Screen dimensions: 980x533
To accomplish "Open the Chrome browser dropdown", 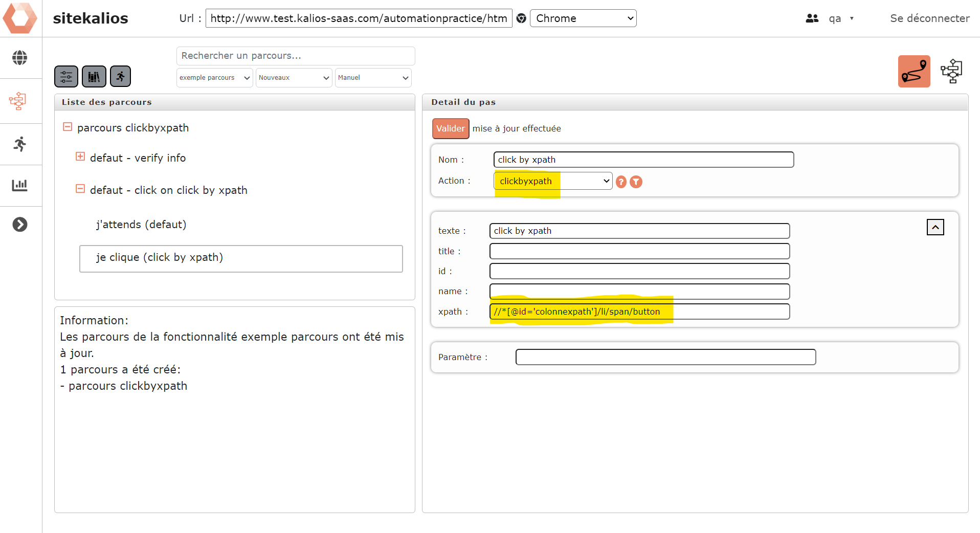I will pyautogui.click(x=583, y=18).
